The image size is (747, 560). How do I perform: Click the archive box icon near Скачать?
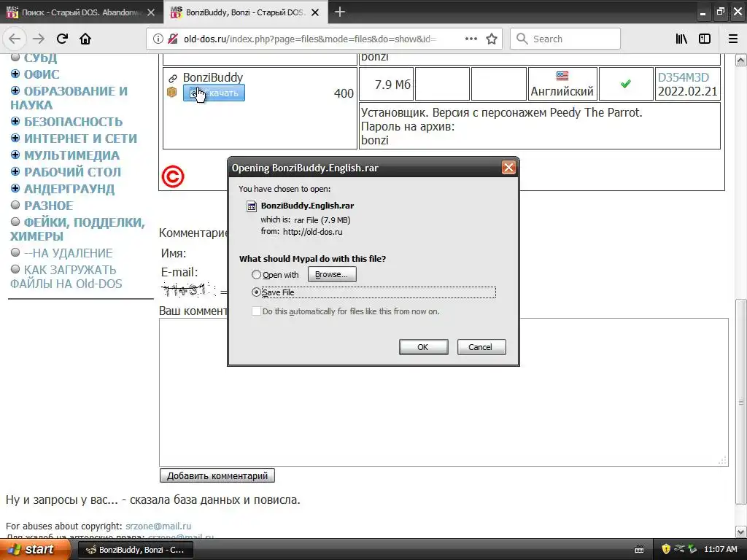click(172, 92)
